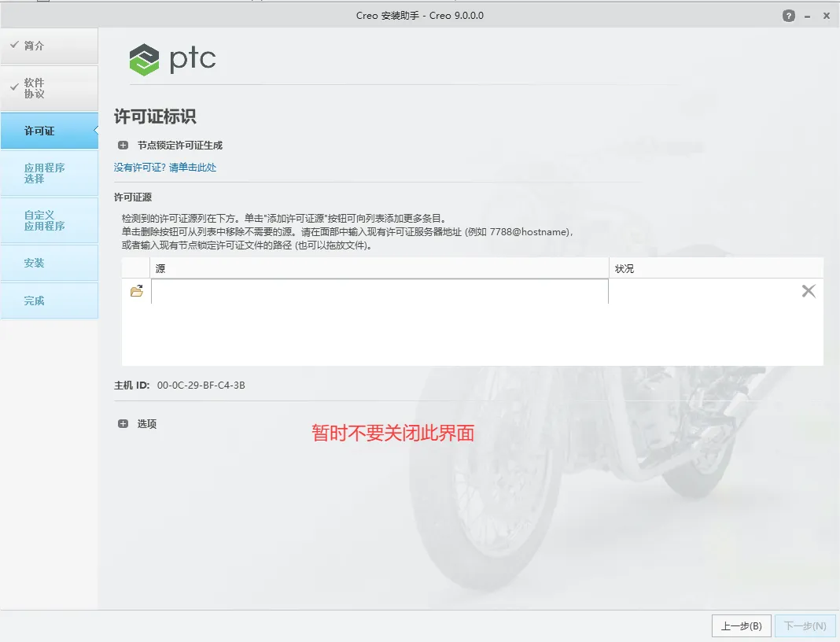Click 没有许可证? 请单击此处 link

point(165,168)
